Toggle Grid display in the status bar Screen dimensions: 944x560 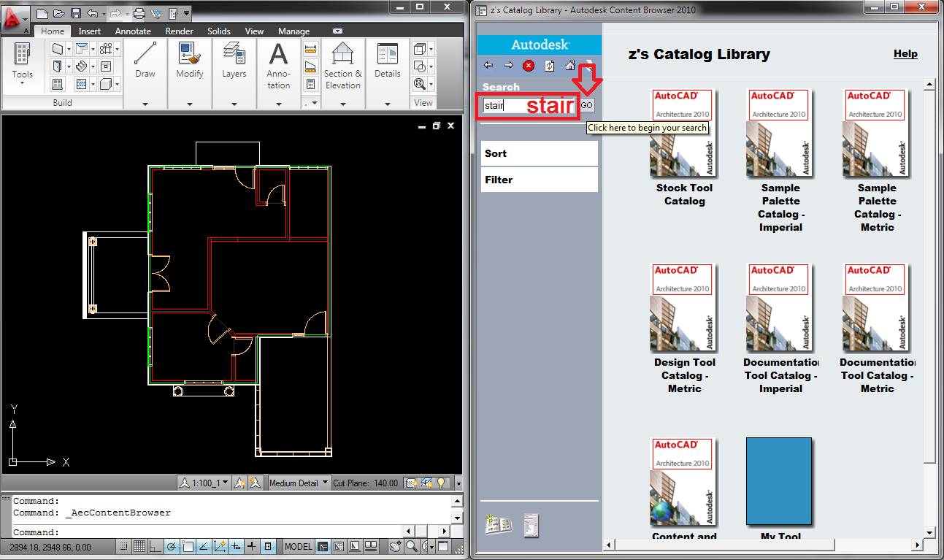coord(139,547)
